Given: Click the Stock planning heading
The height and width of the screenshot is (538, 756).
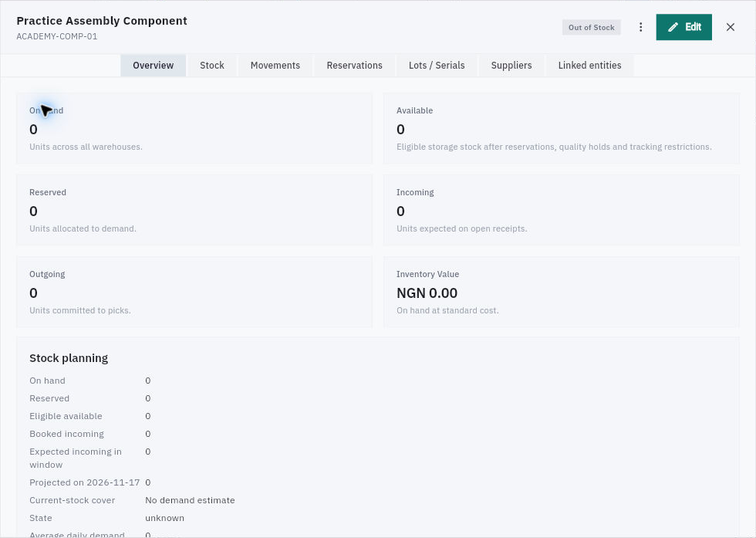Looking at the screenshot, I should (x=69, y=358).
